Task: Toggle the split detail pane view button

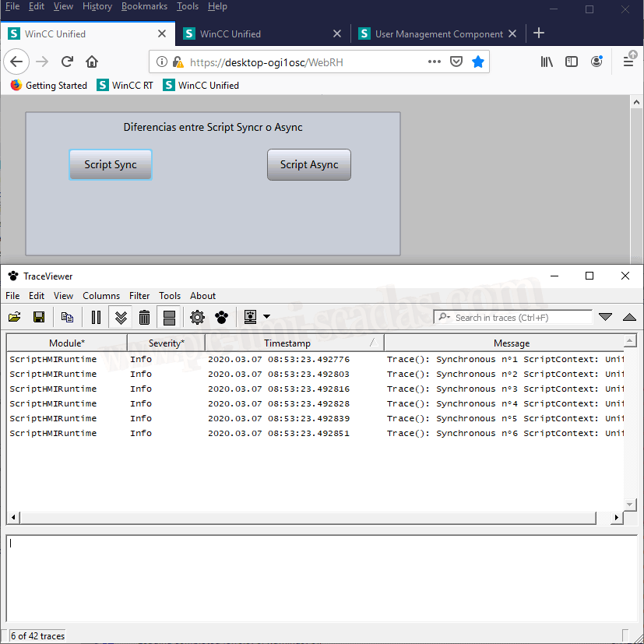Action: 169,317
